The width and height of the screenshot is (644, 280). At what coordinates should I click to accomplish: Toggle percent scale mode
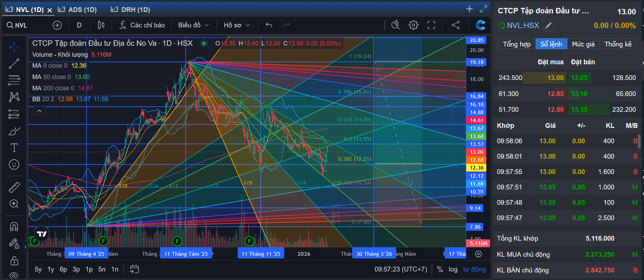pyautogui.click(x=440, y=269)
